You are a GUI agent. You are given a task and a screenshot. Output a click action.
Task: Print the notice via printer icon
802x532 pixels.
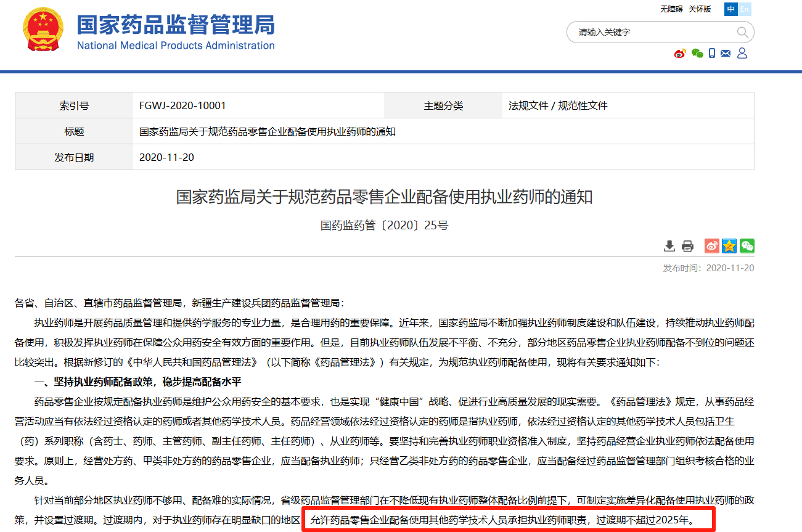point(687,247)
